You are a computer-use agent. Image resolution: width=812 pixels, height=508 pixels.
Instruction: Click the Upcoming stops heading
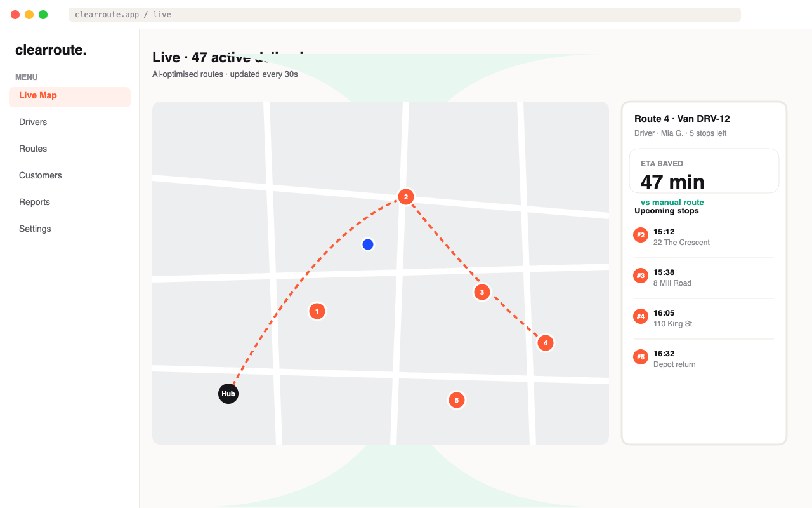click(x=667, y=211)
